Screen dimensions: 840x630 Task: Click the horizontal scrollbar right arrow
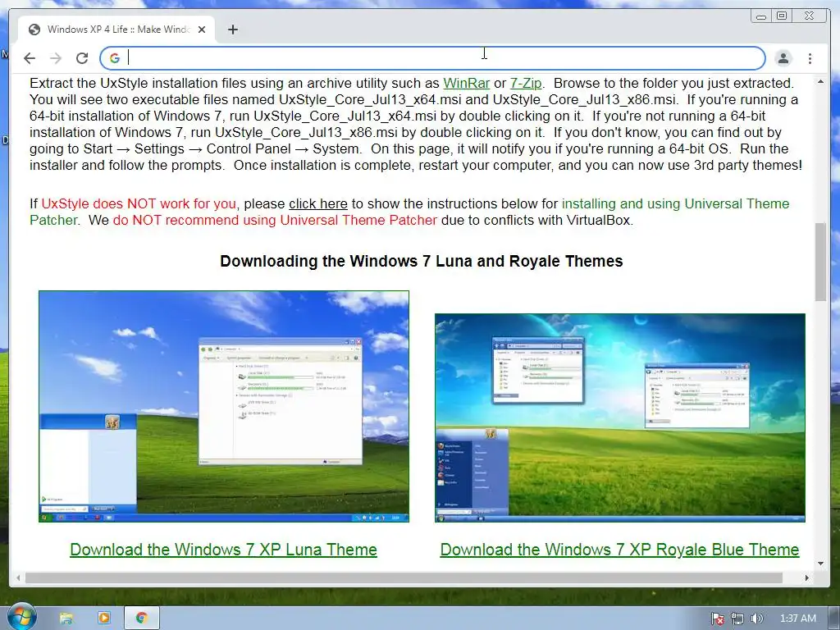point(807,577)
